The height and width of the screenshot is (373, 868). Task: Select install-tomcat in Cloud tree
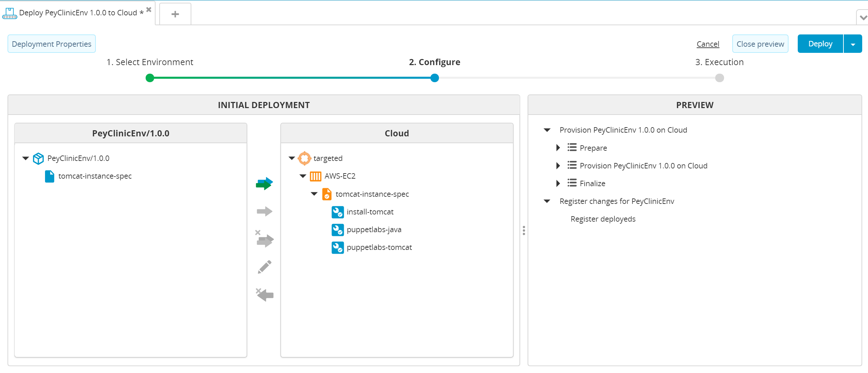pyautogui.click(x=370, y=212)
